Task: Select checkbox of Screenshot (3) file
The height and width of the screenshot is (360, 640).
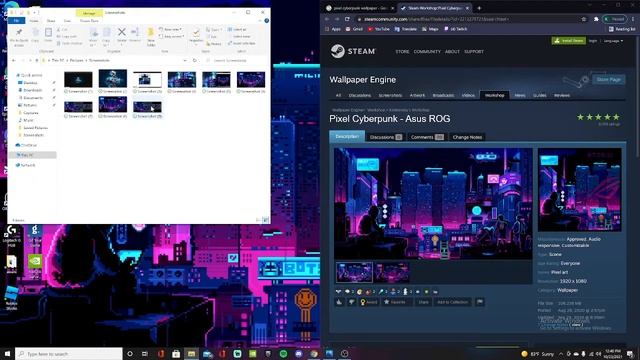Action: point(136,92)
